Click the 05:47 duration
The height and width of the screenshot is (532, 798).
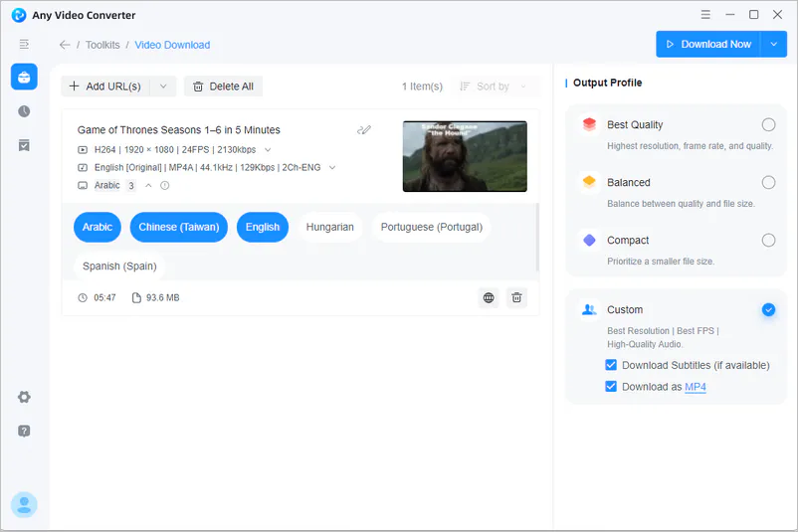pos(104,298)
